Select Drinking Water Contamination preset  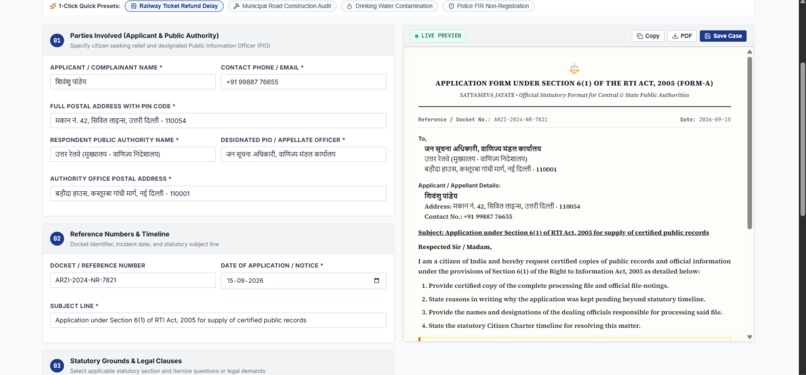pos(389,6)
